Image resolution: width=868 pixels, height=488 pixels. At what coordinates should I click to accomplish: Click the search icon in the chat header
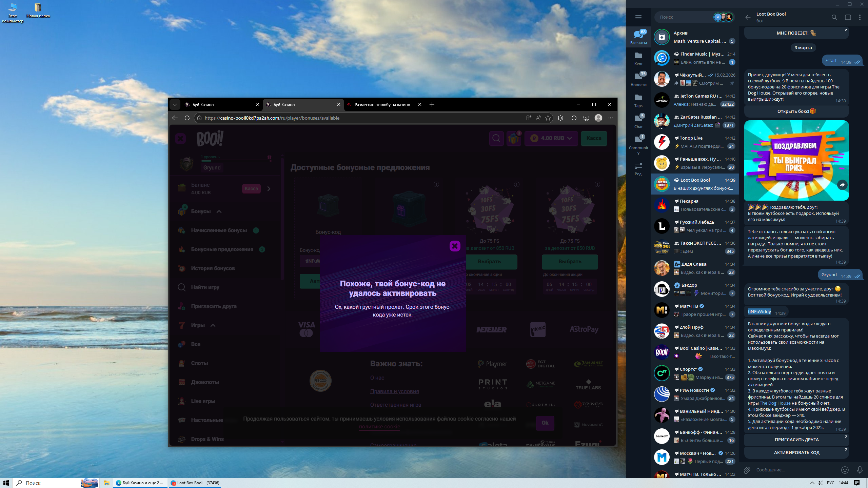point(834,17)
